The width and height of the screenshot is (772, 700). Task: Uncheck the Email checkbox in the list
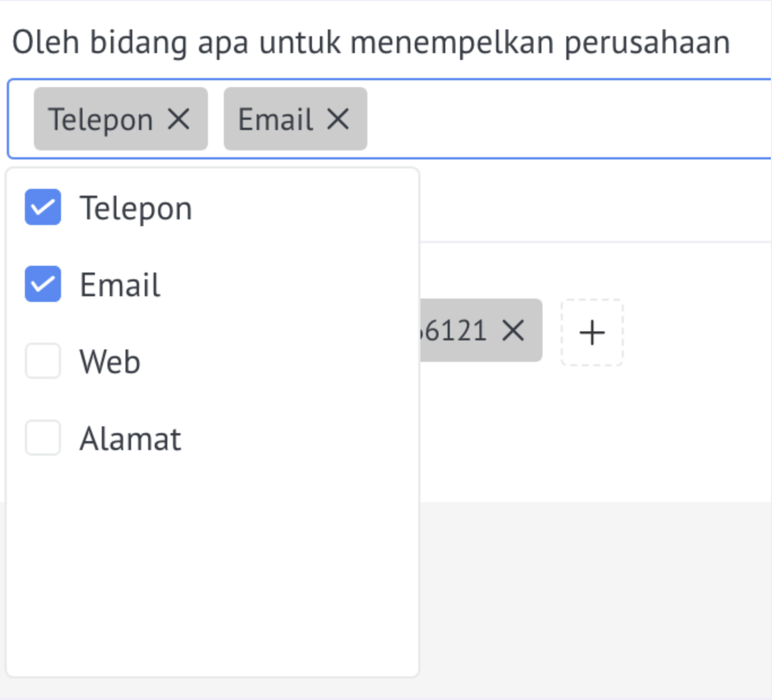pos(43,284)
